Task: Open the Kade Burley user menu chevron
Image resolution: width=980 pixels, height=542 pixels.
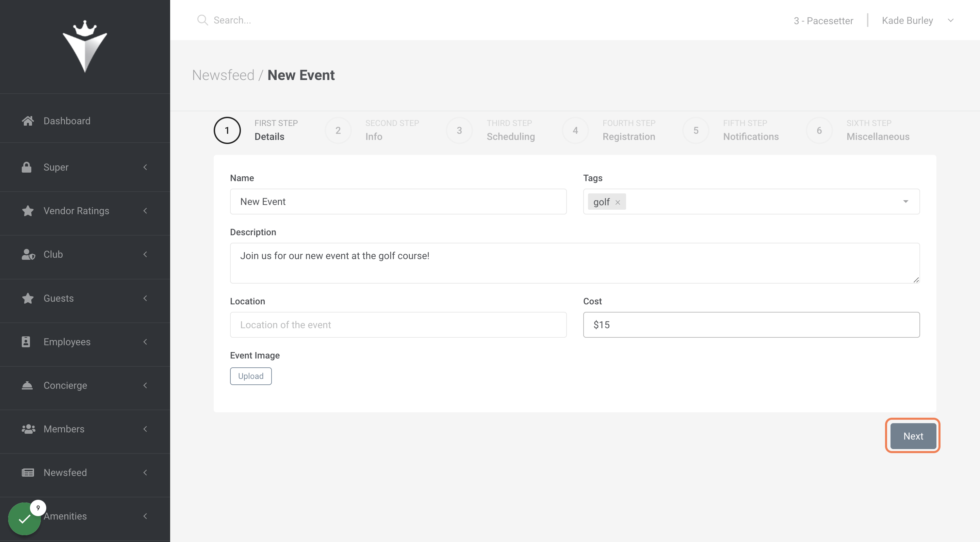Action: tap(950, 20)
